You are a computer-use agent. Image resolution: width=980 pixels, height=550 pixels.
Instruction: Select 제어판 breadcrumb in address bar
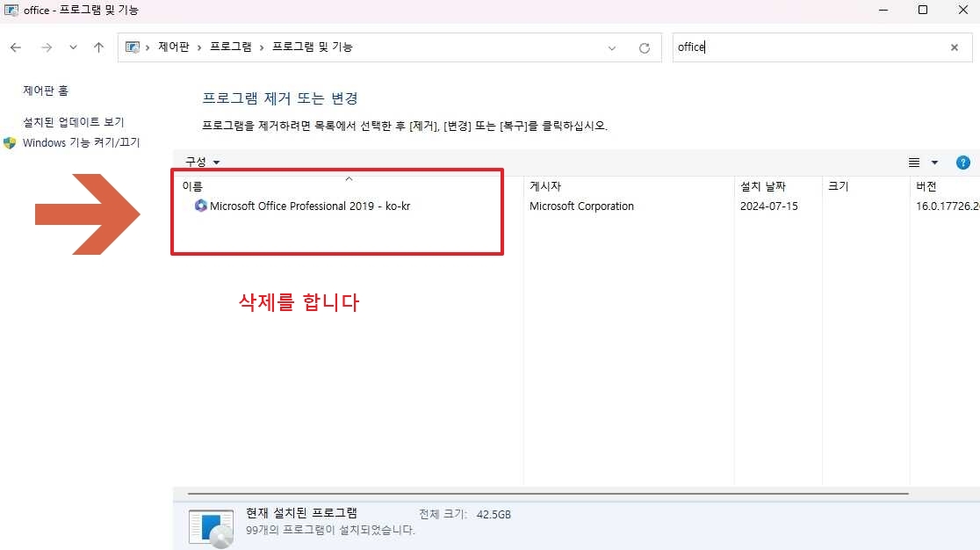tap(174, 47)
